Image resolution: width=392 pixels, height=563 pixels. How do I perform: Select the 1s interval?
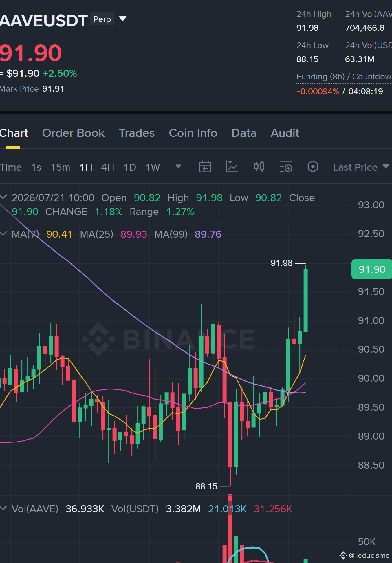(x=36, y=167)
